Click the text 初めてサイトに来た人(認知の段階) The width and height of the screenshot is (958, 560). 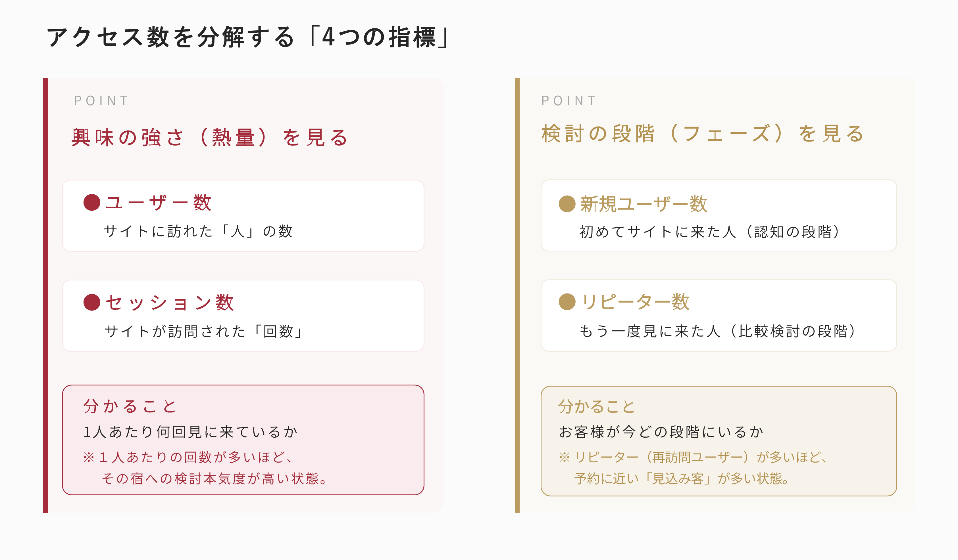coord(710,232)
